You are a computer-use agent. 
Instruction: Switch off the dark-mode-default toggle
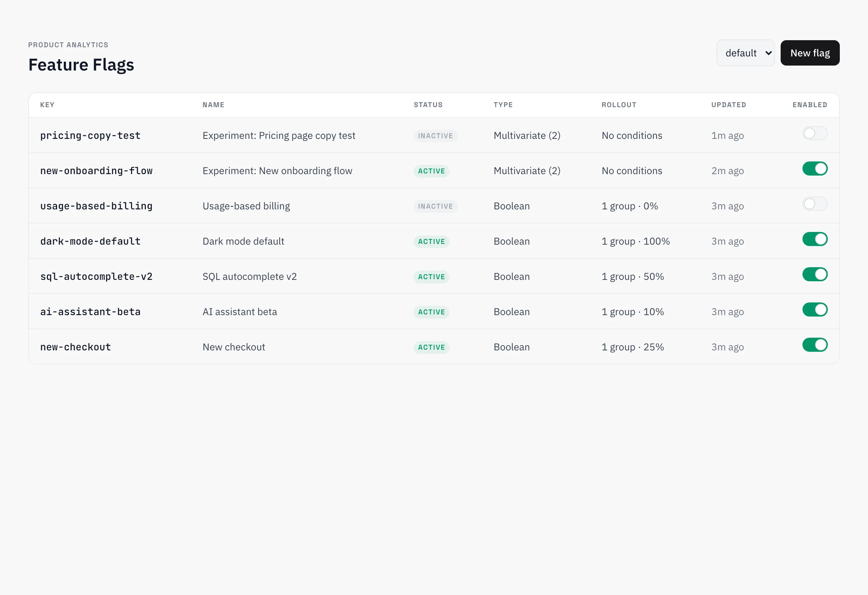pos(815,239)
